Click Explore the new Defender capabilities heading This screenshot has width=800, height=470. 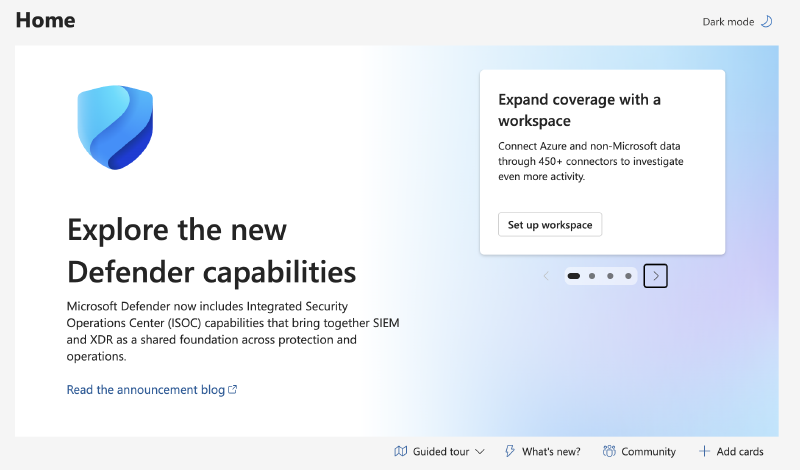pyautogui.click(x=212, y=250)
